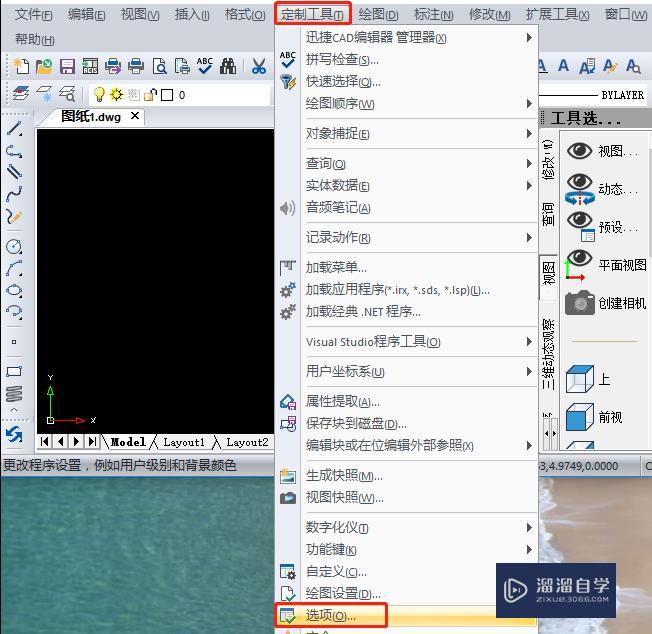Switch to the Layout2 tab
The width and height of the screenshot is (652, 634).
point(247,442)
